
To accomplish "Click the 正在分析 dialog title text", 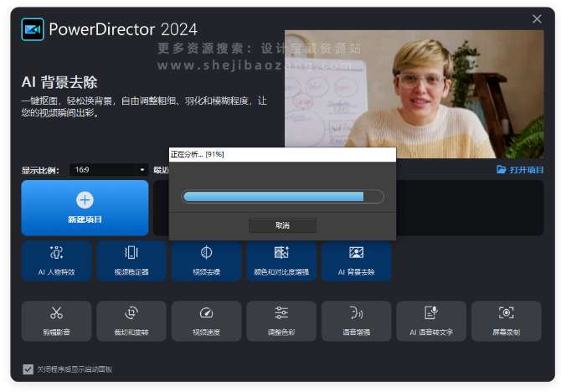I will click(x=197, y=154).
